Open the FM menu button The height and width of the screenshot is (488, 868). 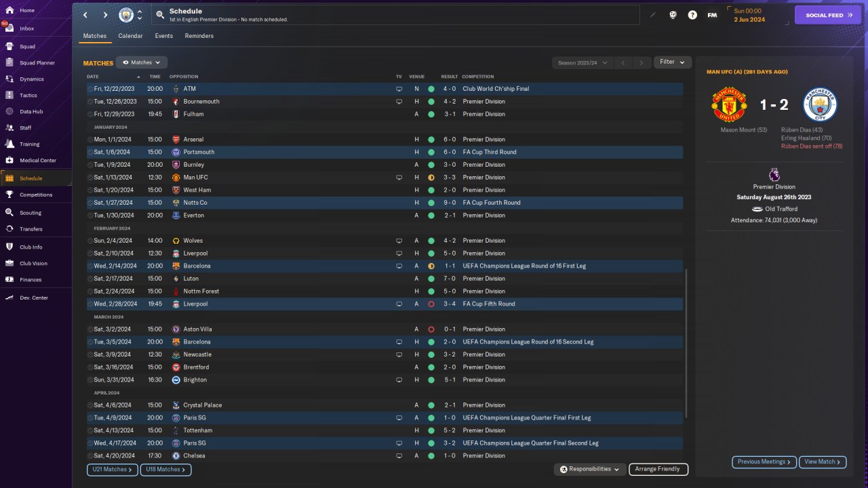712,15
